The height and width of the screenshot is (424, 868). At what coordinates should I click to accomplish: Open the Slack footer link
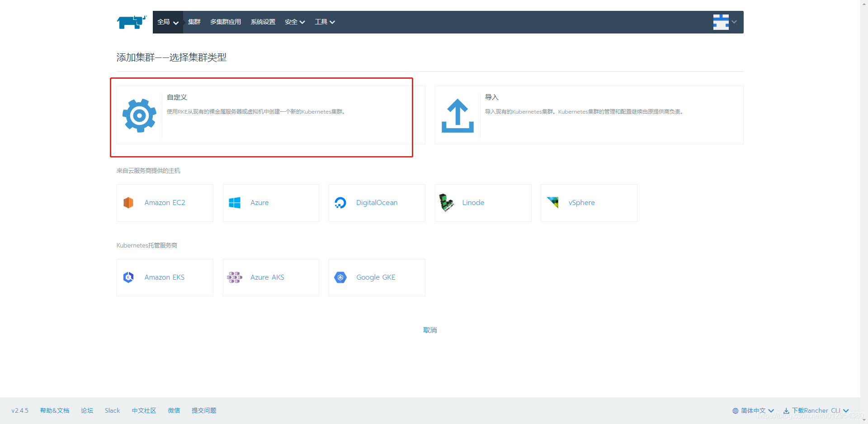tap(112, 411)
